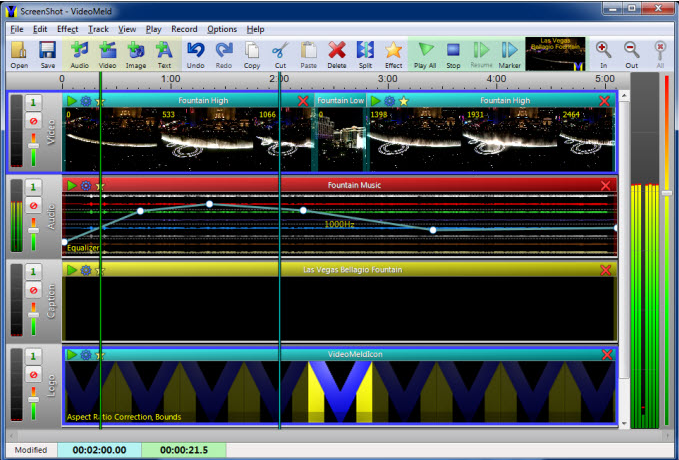Image resolution: width=679 pixels, height=460 pixels.
Task: Open the Record menu
Action: (x=184, y=29)
